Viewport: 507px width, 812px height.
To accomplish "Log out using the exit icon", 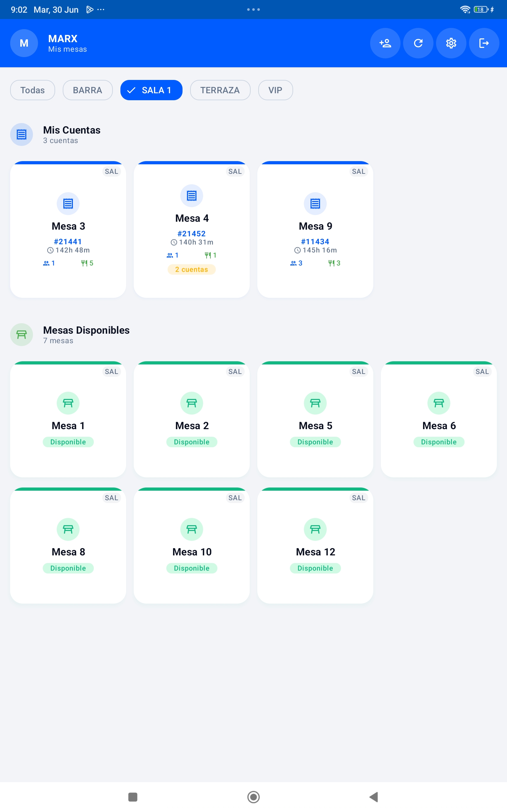I will tap(484, 43).
